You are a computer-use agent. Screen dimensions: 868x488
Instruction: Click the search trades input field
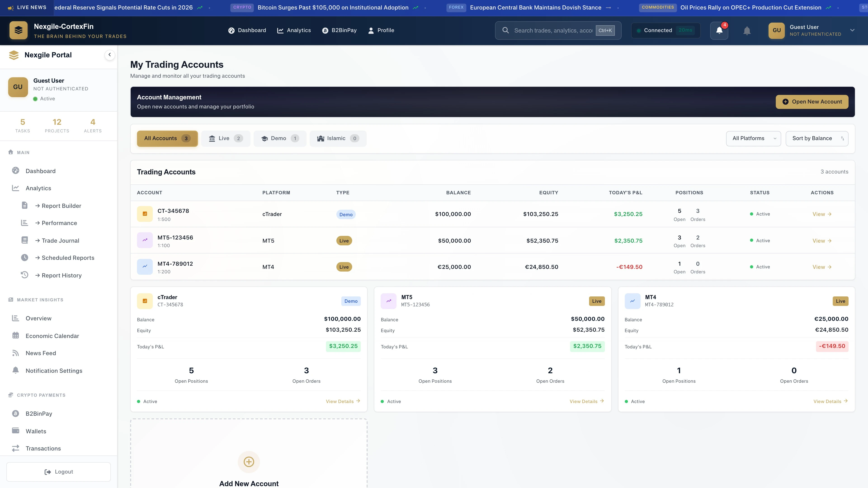(x=553, y=30)
